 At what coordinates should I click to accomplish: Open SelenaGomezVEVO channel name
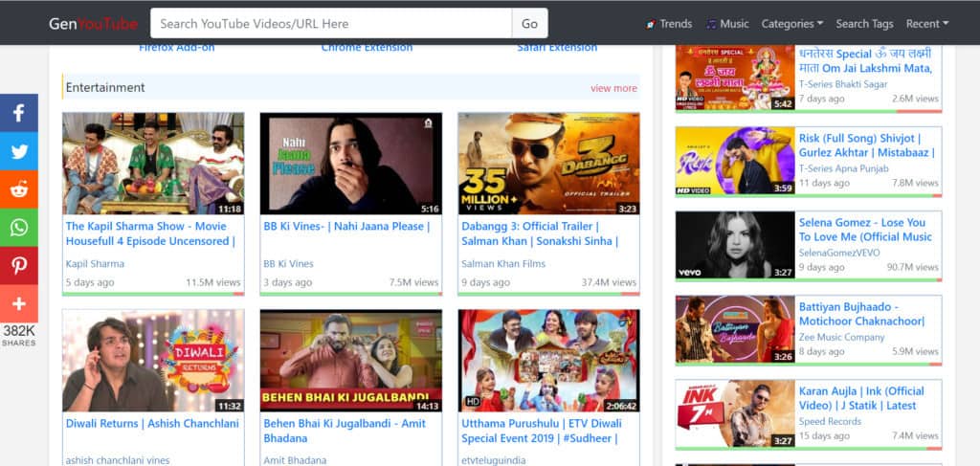click(839, 253)
